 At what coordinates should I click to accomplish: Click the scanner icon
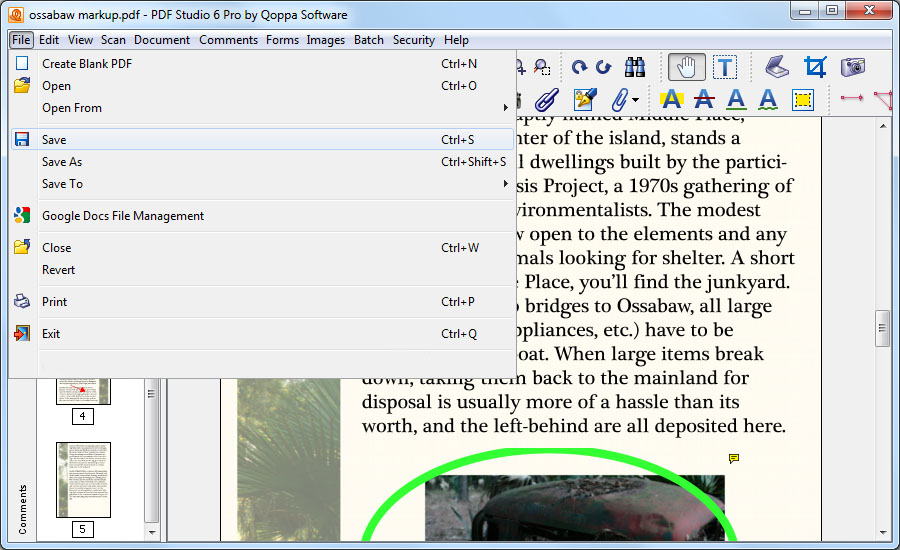pyautogui.click(x=777, y=67)
